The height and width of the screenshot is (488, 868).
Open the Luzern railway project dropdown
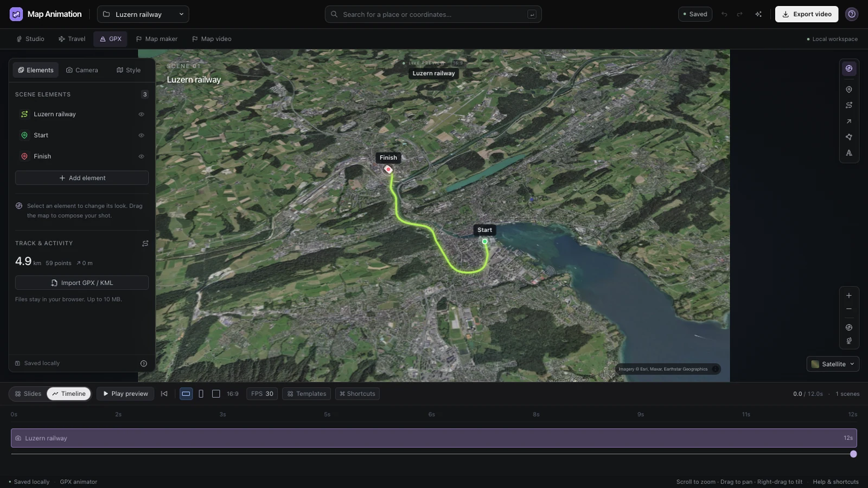coord(143,14)
